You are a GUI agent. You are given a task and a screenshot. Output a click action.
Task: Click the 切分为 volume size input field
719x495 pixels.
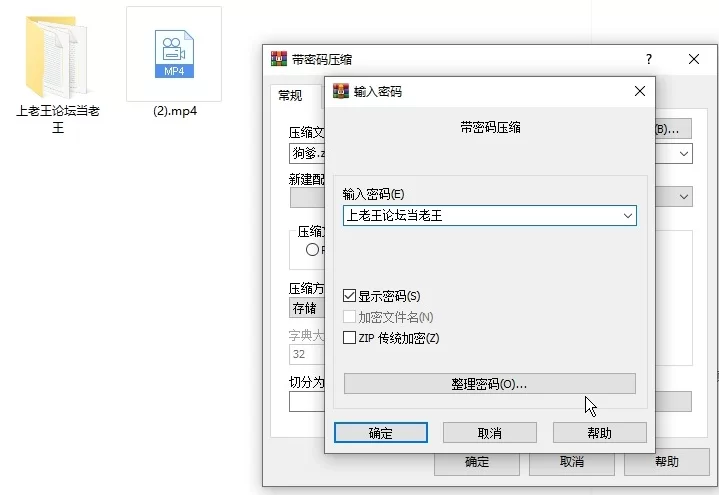307,402
